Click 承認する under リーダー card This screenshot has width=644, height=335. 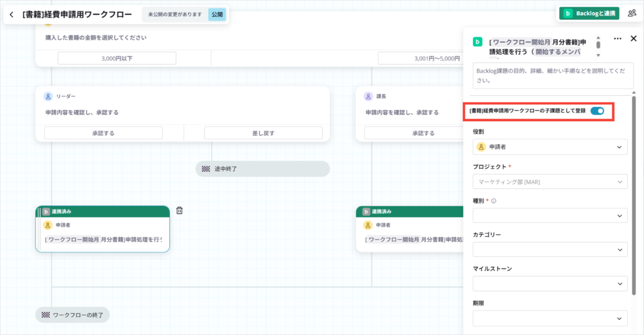103,133
